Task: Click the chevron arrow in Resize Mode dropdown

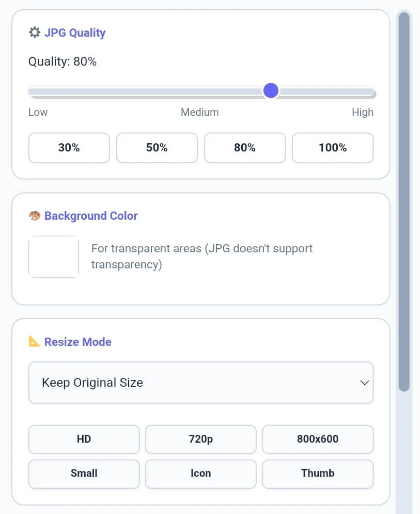Action: tap(364, 383)
